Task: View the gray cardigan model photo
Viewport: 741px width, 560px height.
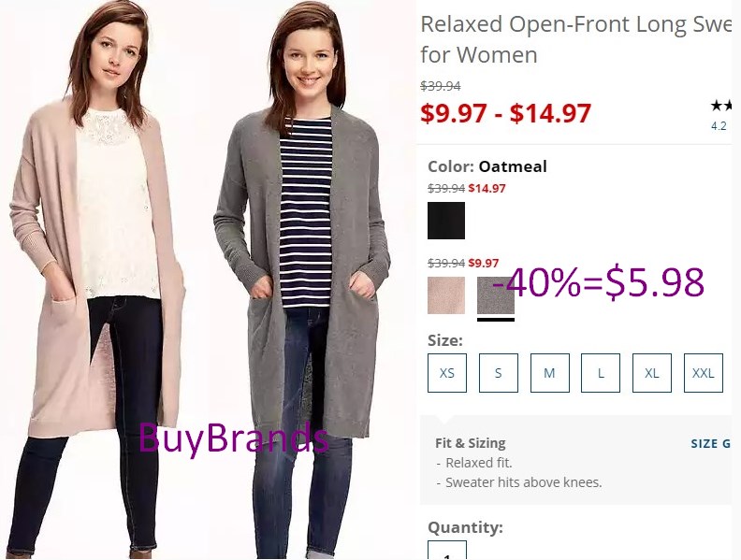Action: click(302, 280)
